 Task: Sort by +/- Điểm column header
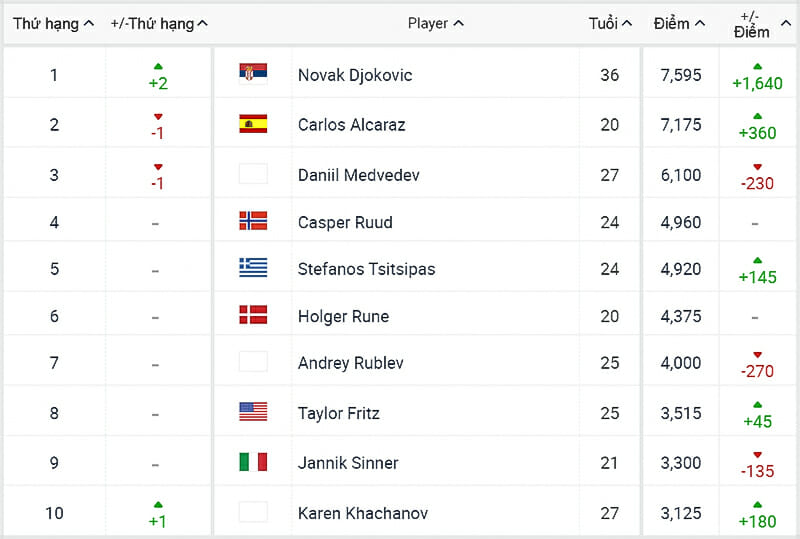tap(757, 24)
